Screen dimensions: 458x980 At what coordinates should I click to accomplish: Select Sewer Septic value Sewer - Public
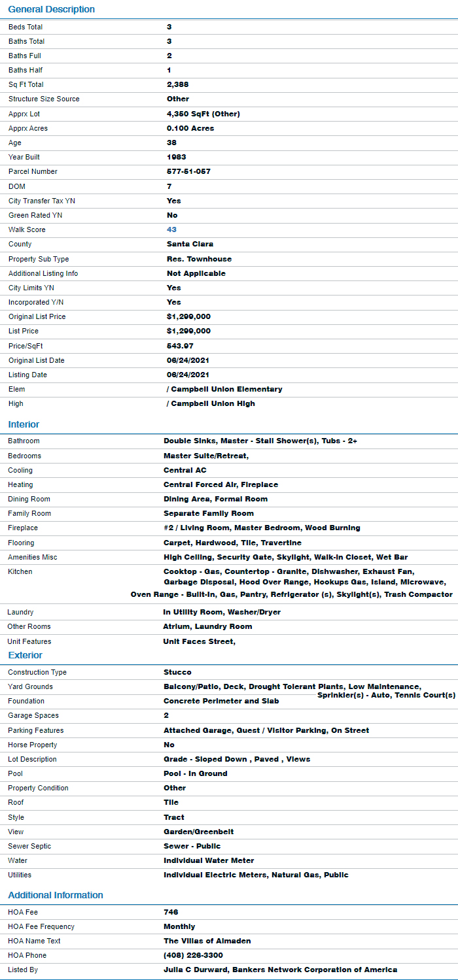pos(192,846)
